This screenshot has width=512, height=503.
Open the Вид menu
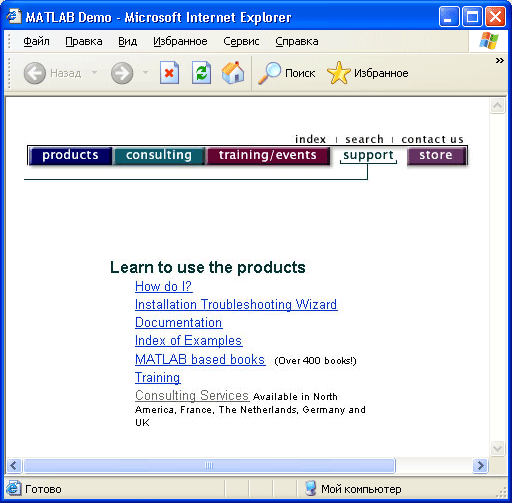(x=128, y=41)
